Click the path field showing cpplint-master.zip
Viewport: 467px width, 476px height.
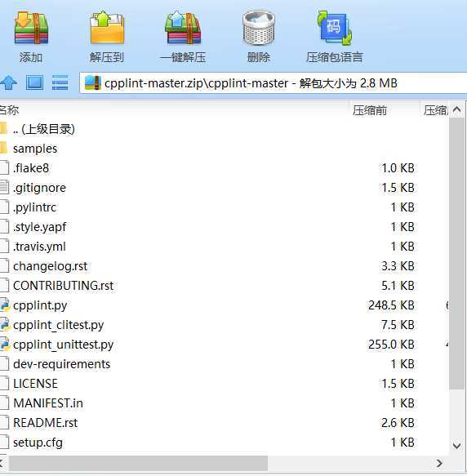(273, 83)
